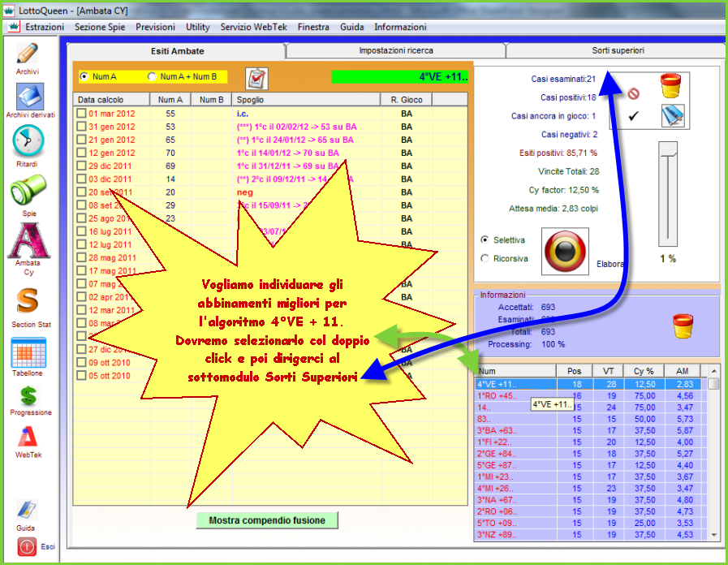728x565 pixels.
Task: Click scroll up arrow of results list
Action: 713,371
